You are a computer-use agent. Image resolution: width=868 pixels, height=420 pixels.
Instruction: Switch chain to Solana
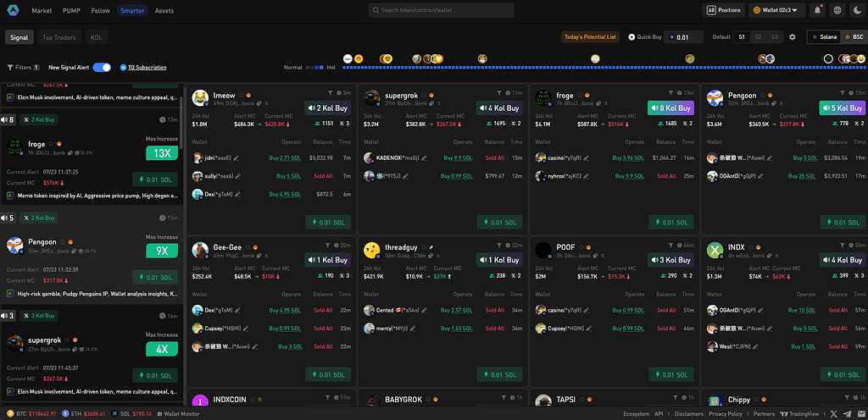824,37
